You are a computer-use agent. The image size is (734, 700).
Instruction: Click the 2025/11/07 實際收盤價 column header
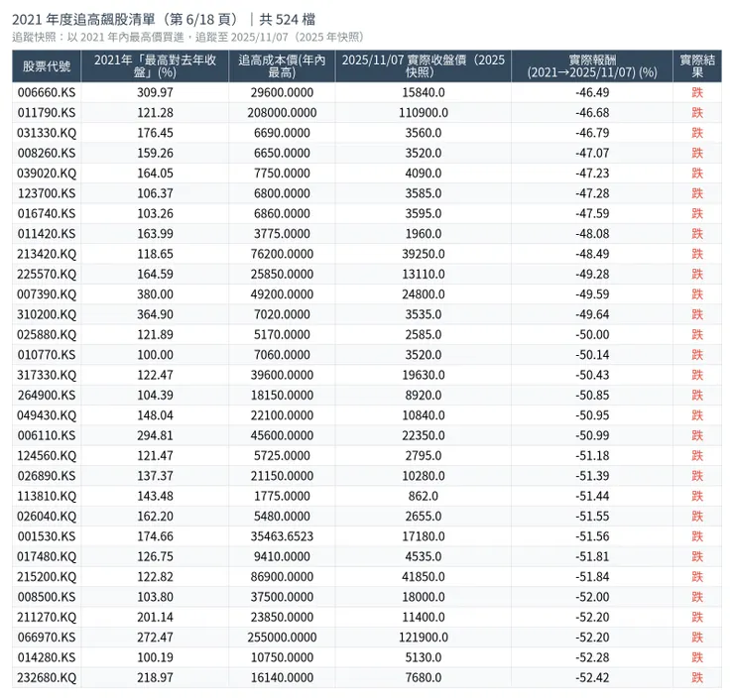pos(424,66)
